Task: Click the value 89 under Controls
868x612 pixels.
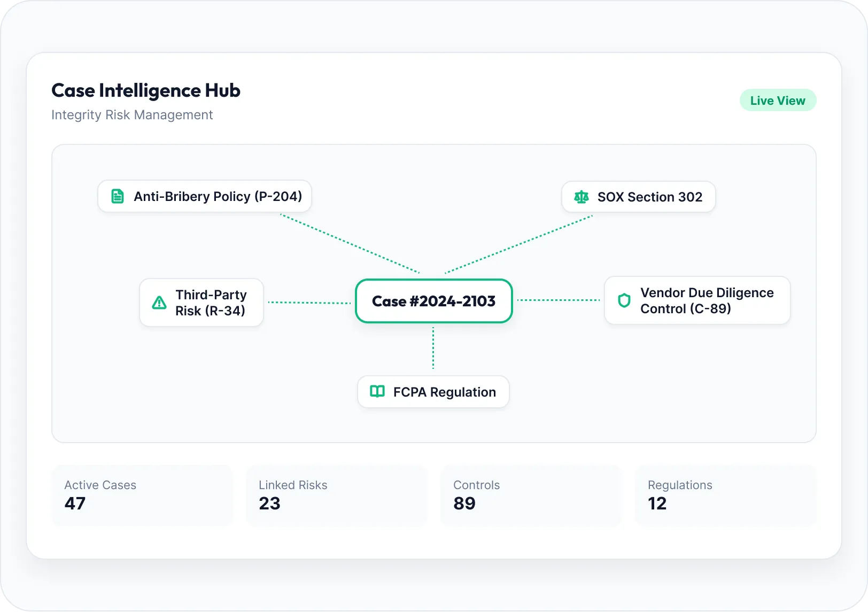Action: pos(464,503)
